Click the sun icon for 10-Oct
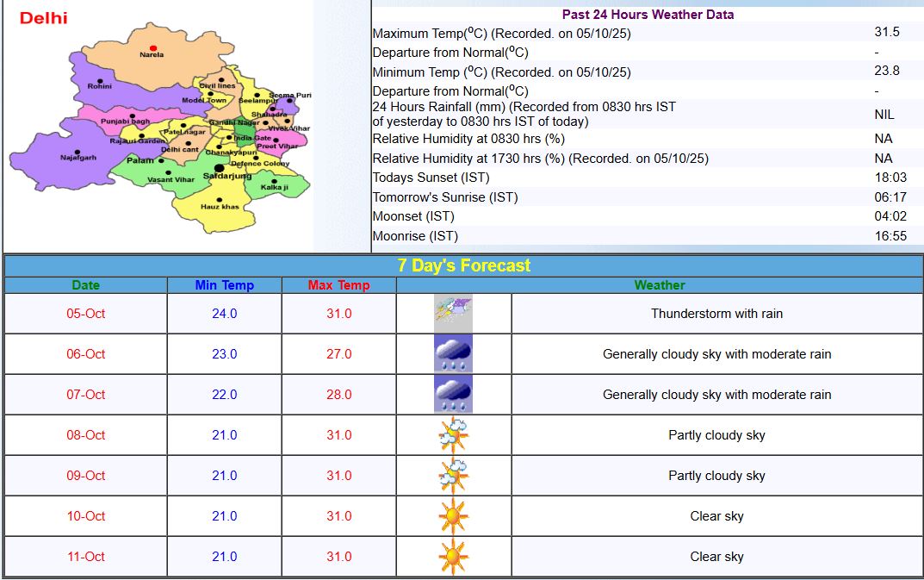Screen dimensions: 924x580 (x=453, y=515)
